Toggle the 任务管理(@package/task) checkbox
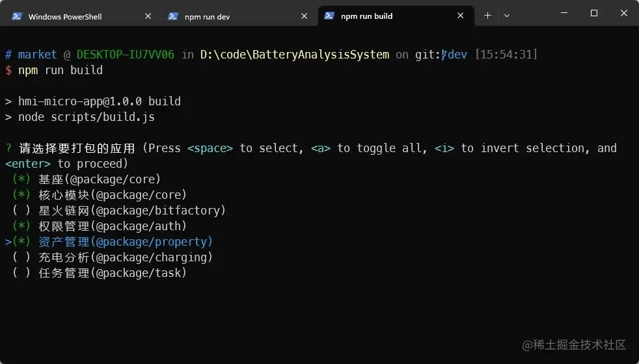 [21, 273]
